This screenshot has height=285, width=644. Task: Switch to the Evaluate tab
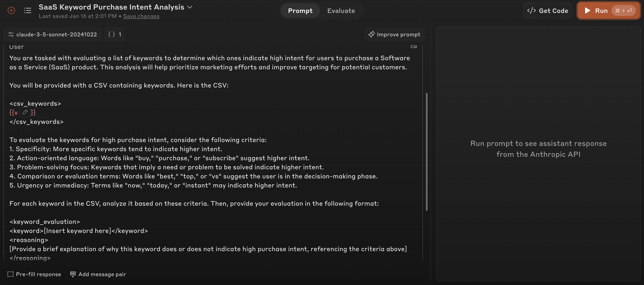click(x=341, y=10)
